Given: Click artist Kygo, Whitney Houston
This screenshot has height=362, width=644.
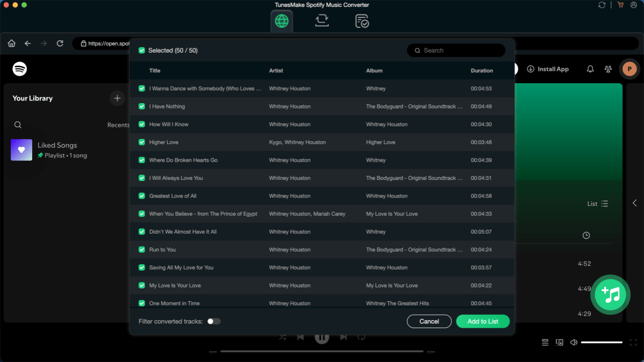Looking at the screenshot, I should (297, 142).
